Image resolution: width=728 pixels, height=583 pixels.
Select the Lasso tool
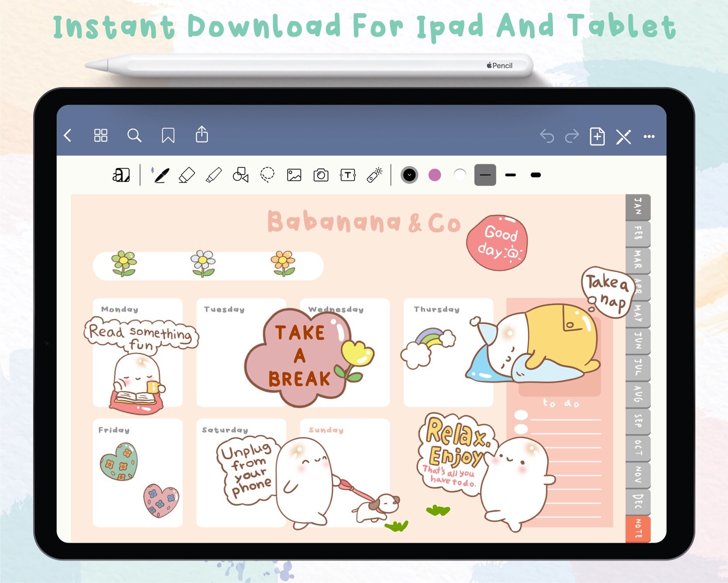[268, 175]
